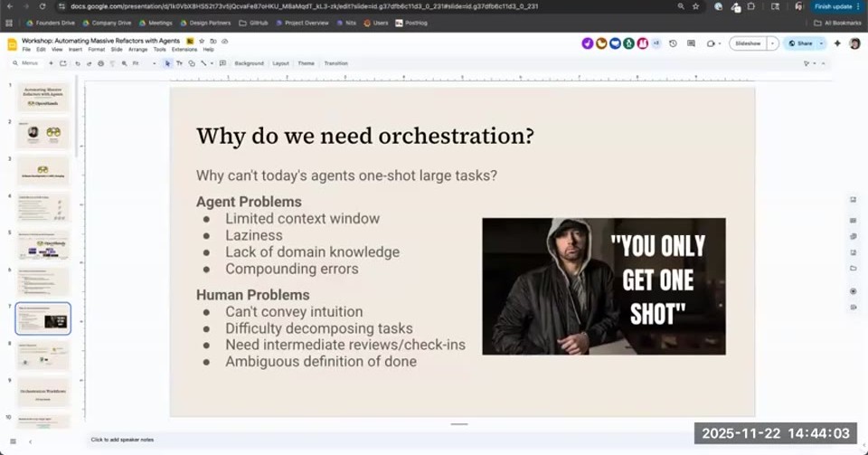Open the Arrange menu
868x455 pixels.
(x=137, y=49)
